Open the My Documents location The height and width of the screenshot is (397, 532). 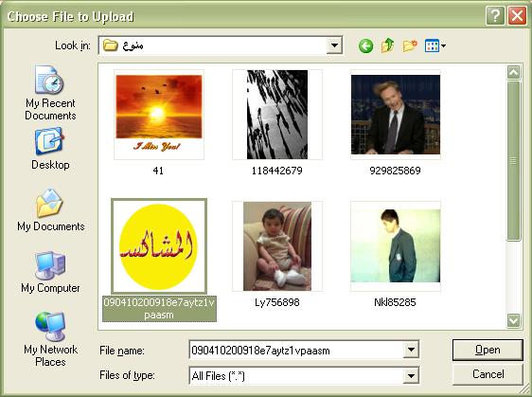click(50, 210)
